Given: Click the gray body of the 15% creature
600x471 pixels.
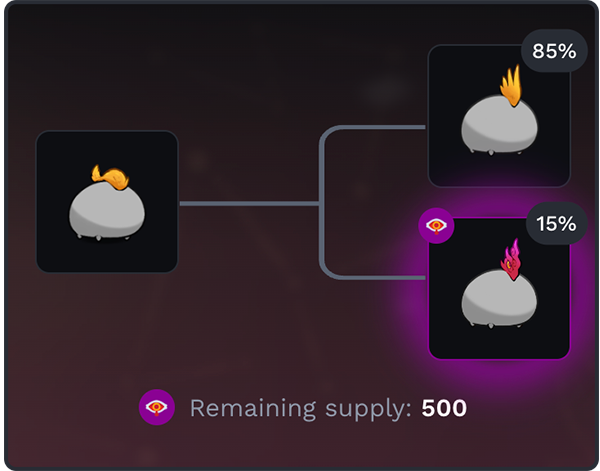Looking at the screenshot, I should pos(499,297).
